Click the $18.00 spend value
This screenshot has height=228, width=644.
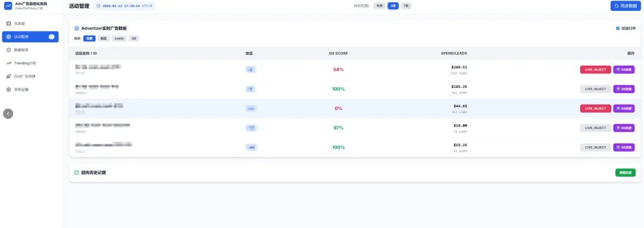coord(460,125)
